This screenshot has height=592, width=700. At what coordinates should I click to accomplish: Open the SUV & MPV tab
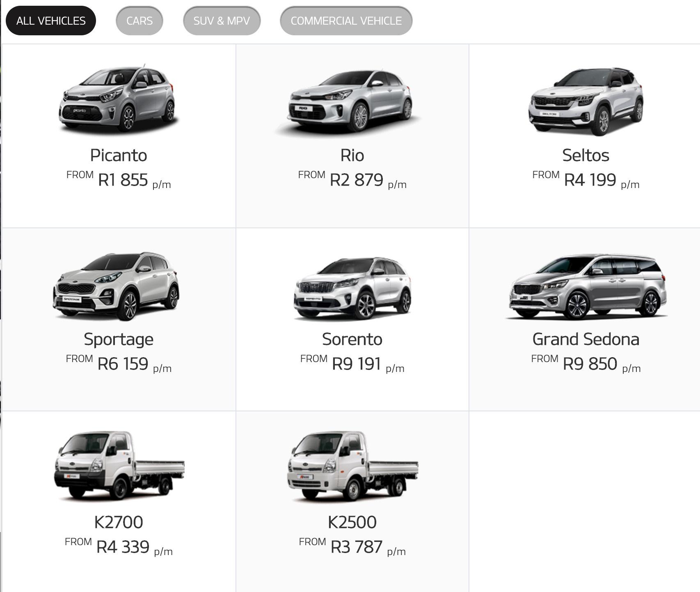pyautogui.click(x=222, y=21)
